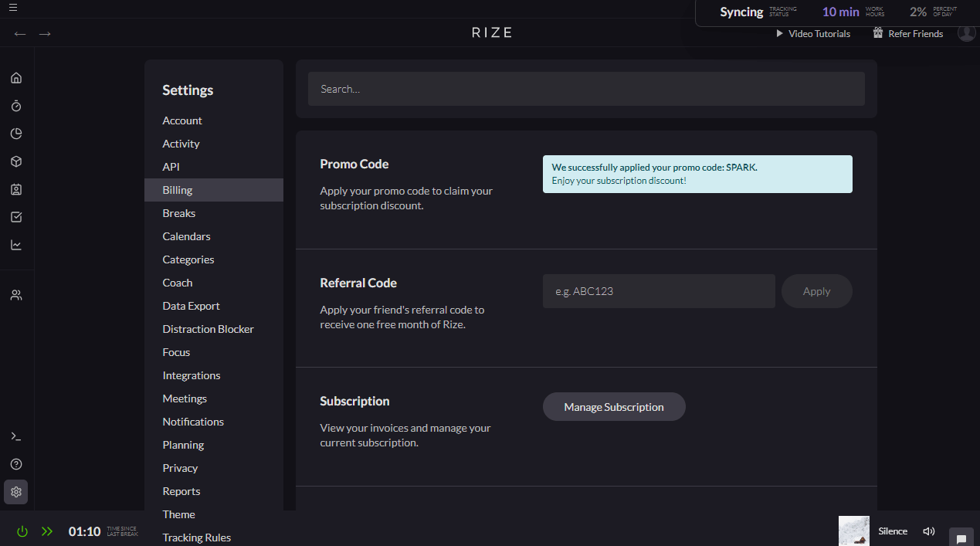The width and height of the screenshot is (980, 546).
Task: Go back with the left arrow
Action: [20, 33]
